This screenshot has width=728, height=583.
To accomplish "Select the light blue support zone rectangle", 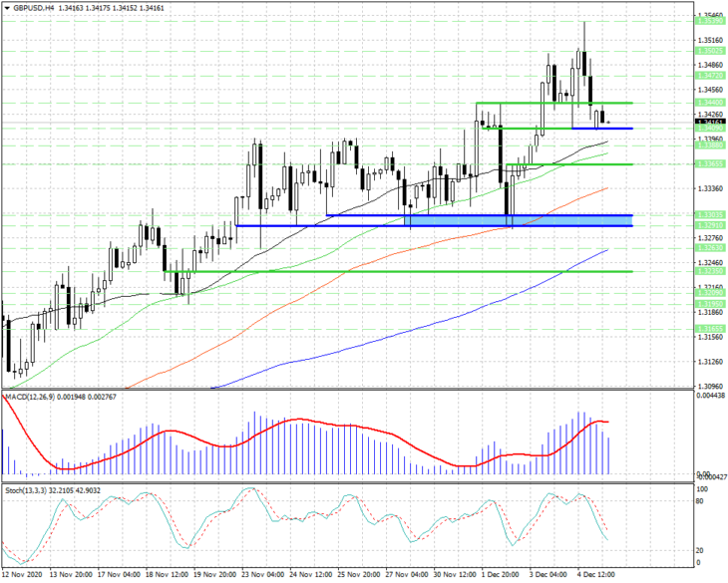I will tap(519, 221).
